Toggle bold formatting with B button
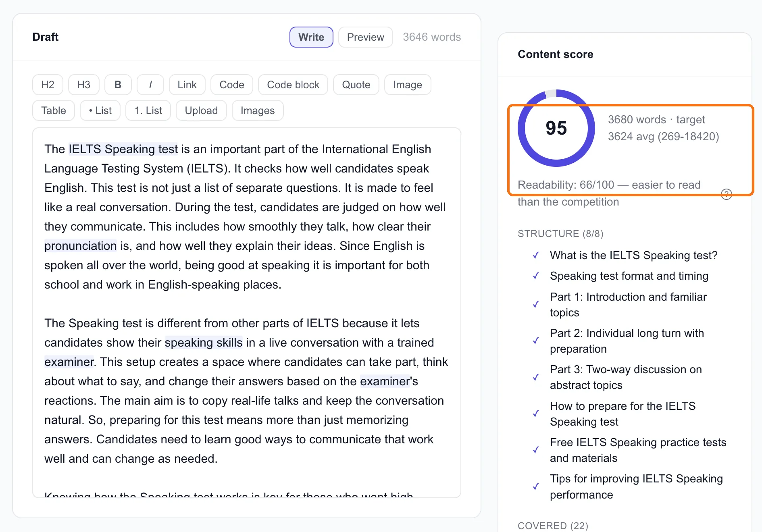This screenshot has height=532, width=762. (x=118, y=85)
